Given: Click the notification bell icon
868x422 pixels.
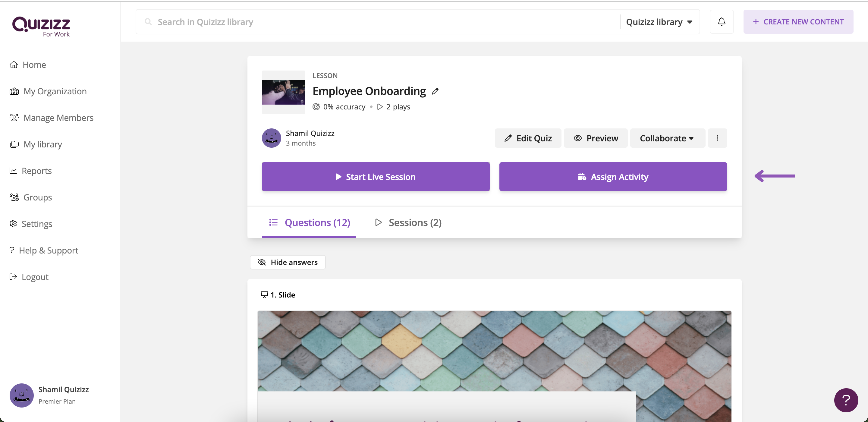Looking at the screenshot, I should point(721,22).
